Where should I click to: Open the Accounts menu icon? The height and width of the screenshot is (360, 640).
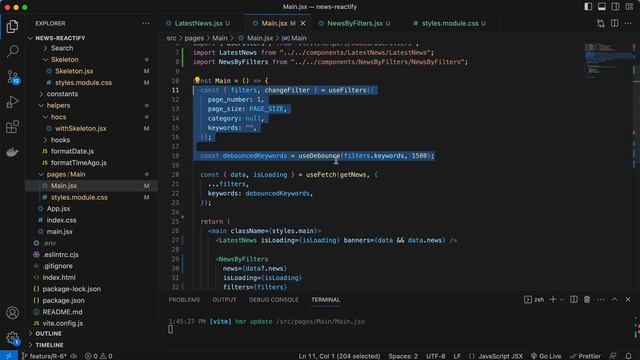(12, 313)
